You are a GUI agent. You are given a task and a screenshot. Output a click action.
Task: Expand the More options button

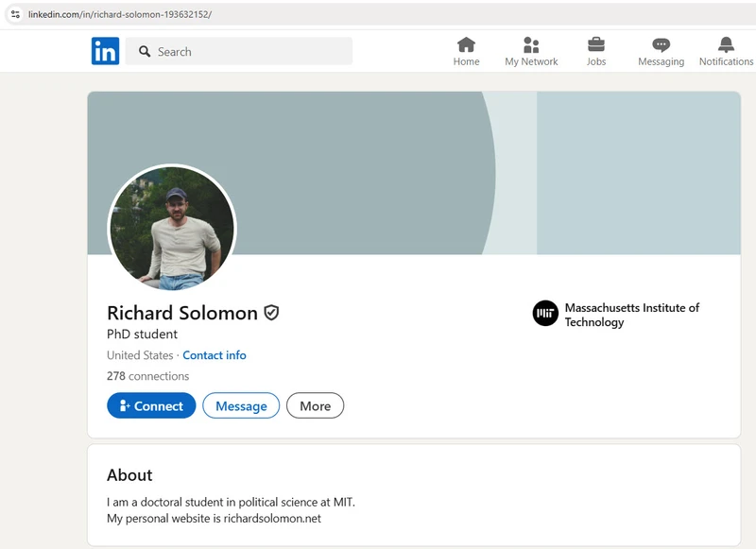315,406
